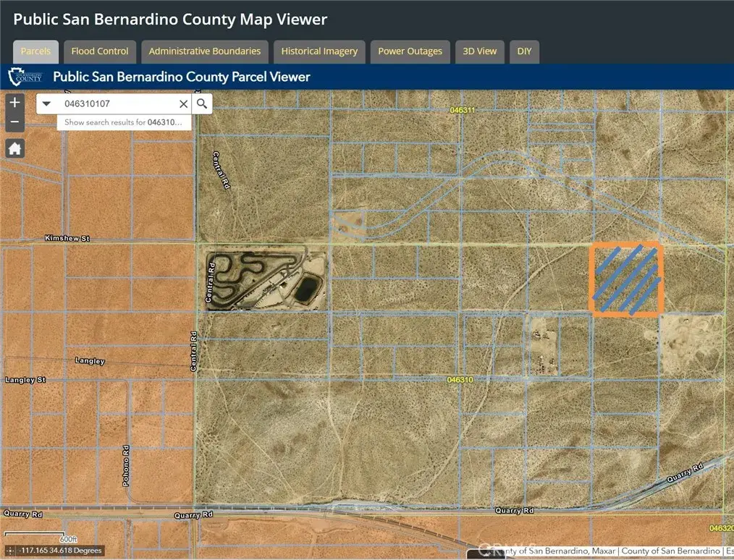This screenshot has width=734, height=560.
Task: Select the Administrative Boundaries tab
Action: (204, 51)
